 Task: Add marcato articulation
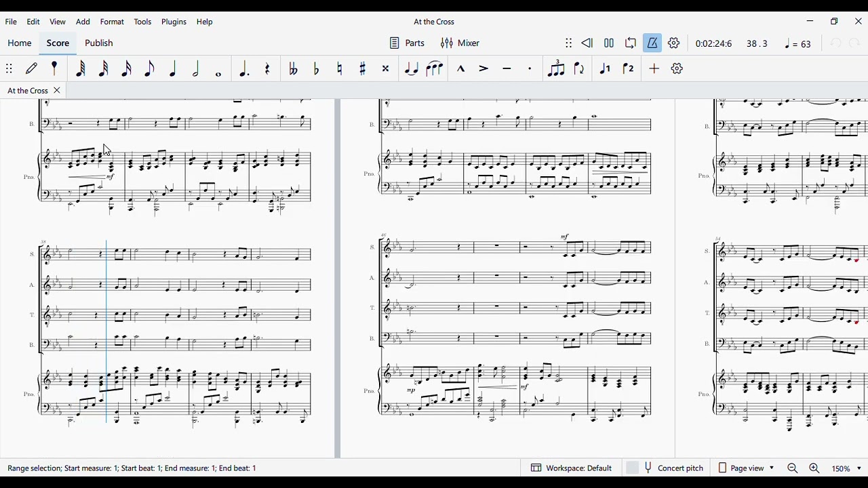pyautogui.click(x=461, y=68)
